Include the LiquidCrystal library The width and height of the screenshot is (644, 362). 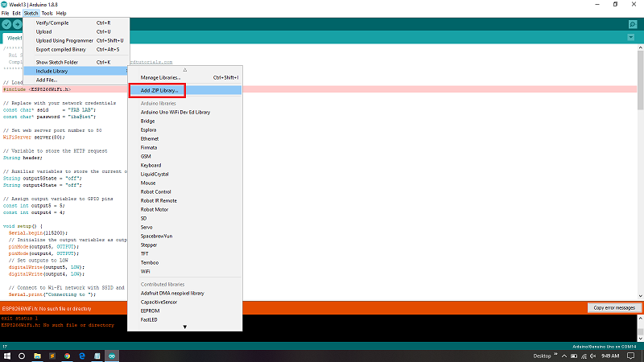click(185, 174)
